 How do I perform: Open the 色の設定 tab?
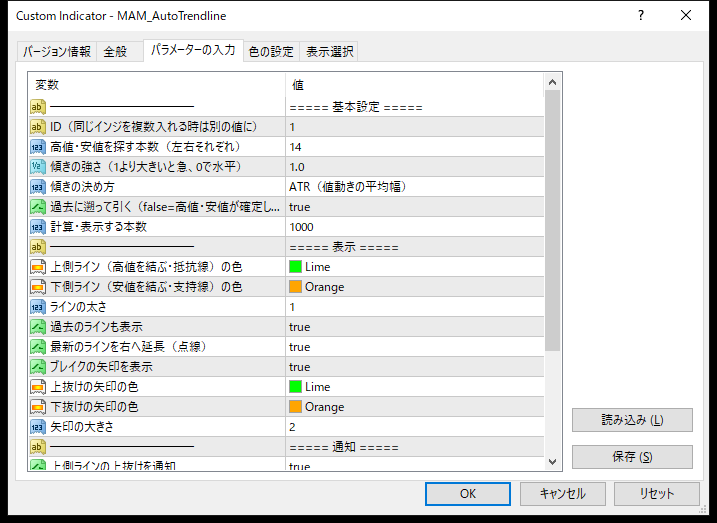(x=271, y=52)
